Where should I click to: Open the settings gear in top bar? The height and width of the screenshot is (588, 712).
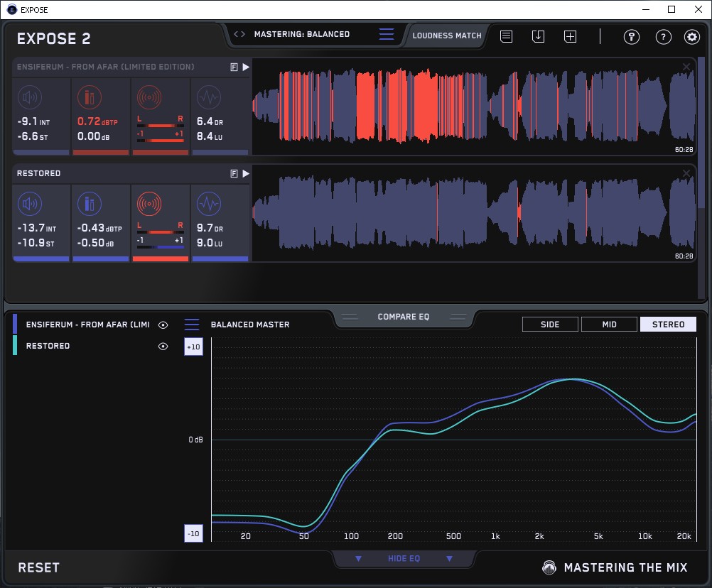[x=691, y=37]
